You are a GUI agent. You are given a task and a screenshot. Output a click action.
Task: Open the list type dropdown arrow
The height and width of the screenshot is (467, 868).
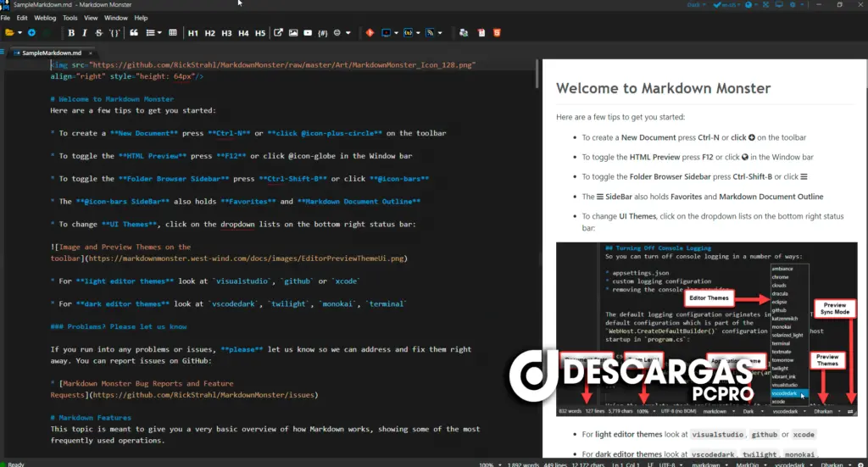click(x=159, y=33)
